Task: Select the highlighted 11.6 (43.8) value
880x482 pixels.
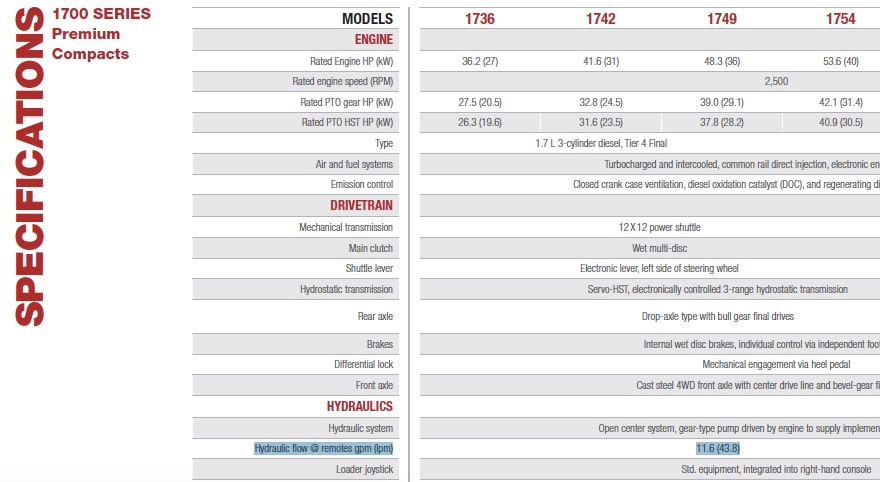Action: click(x=717, y=448)
